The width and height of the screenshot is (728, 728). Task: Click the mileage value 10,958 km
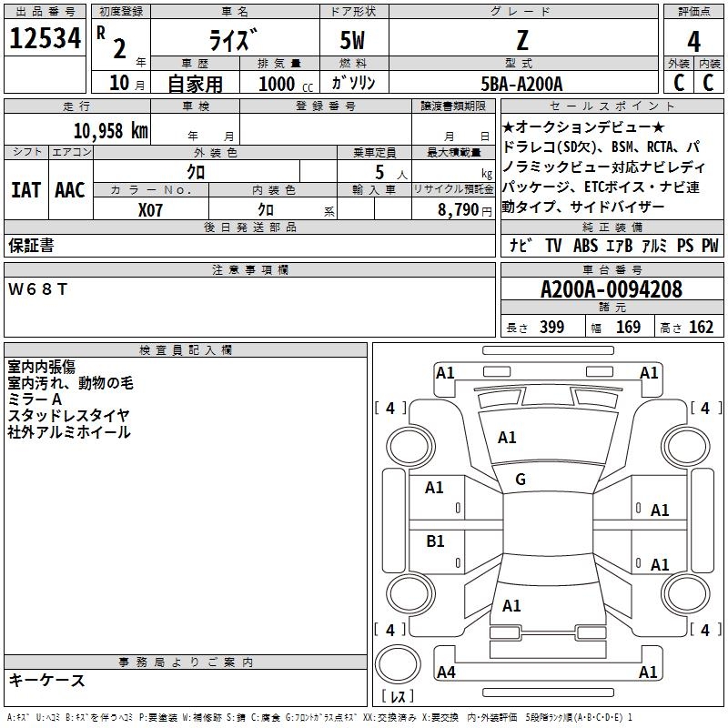click(111, 131)
